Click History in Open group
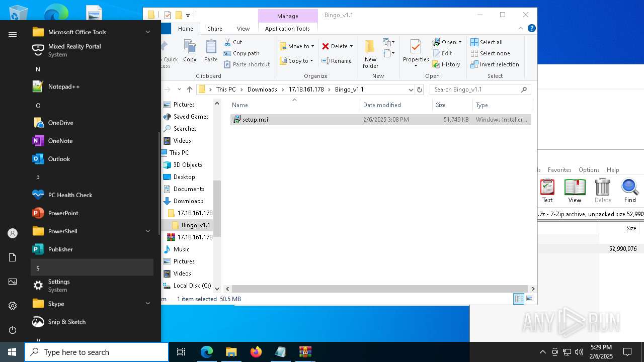Viewport: 644px width, 362px height. pyautogui.click(x=446, y=64)
